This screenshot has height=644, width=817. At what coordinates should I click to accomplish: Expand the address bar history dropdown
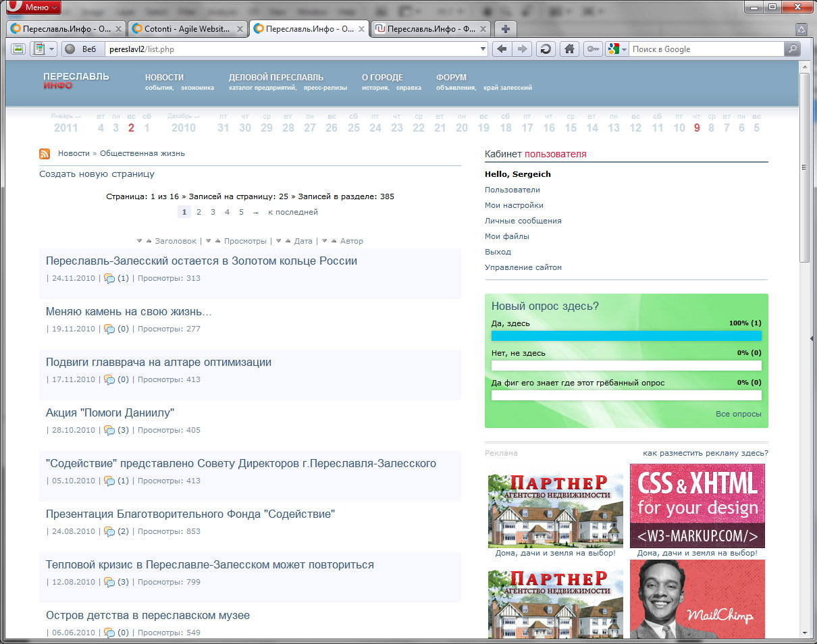(483, 49)
